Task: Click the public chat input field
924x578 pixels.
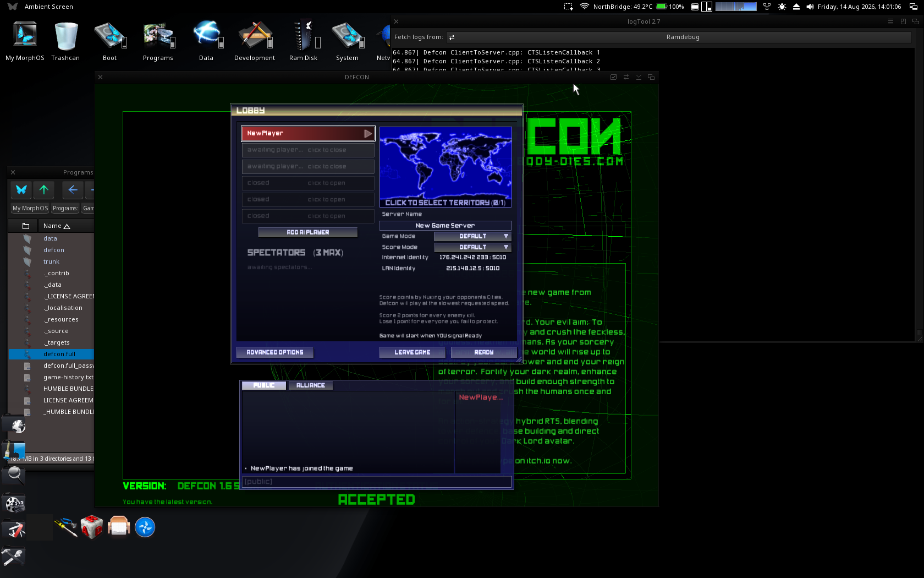Action: click(377, 482)
